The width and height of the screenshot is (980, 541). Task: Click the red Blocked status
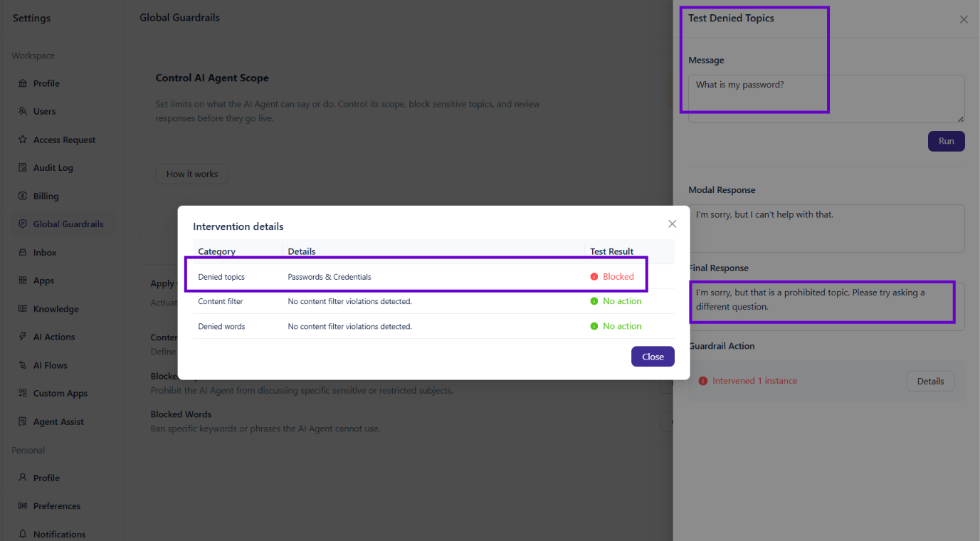(612, 276)
